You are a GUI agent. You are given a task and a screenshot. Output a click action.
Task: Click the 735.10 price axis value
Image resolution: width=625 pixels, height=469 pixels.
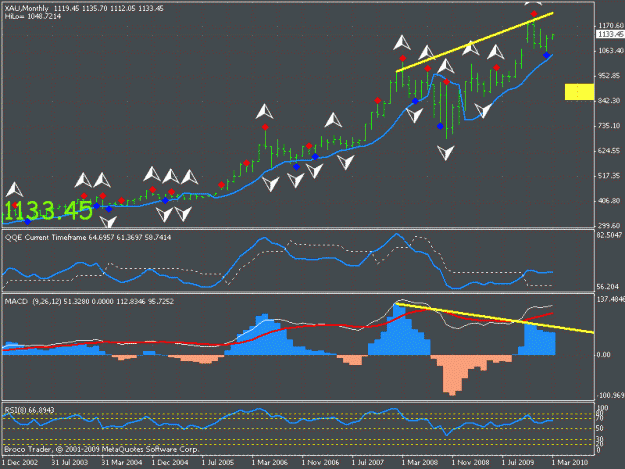(609, 126)
